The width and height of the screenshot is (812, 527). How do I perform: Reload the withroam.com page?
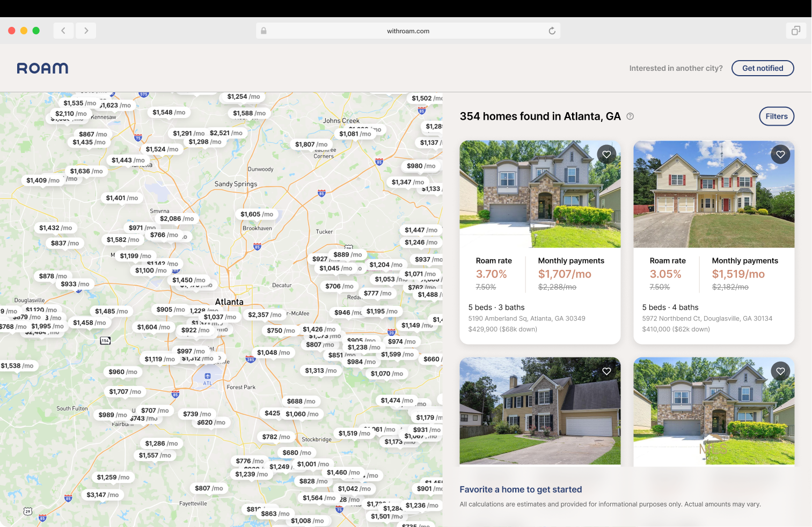[552, 31]
